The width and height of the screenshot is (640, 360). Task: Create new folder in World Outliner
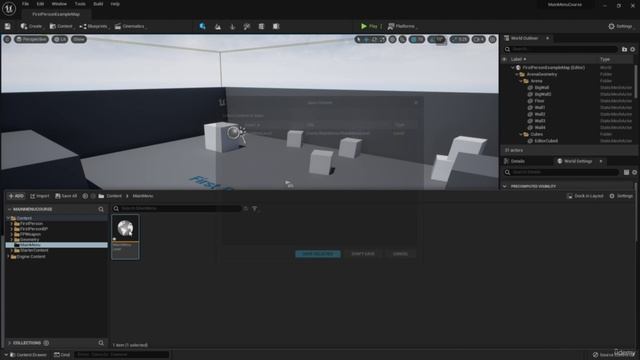click(624, 49)
